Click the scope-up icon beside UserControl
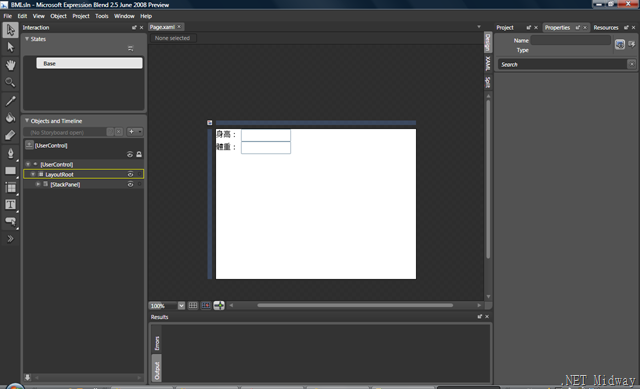The image size is (640, 389). point(29,145)
